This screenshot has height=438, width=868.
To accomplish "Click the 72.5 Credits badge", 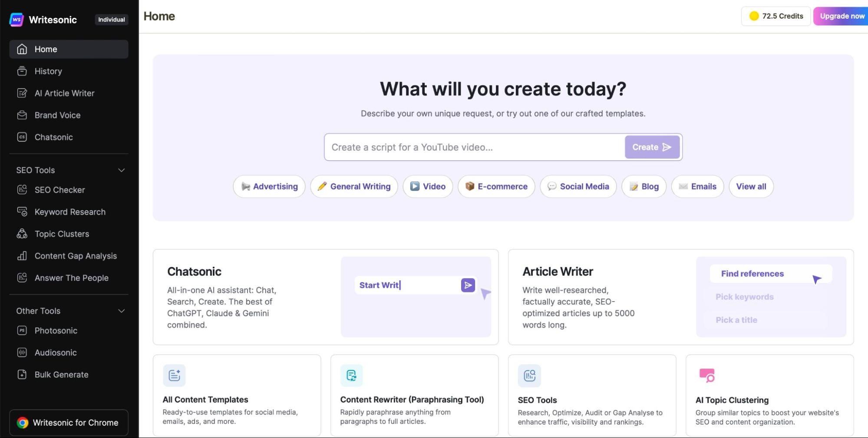I will (776, 16).
